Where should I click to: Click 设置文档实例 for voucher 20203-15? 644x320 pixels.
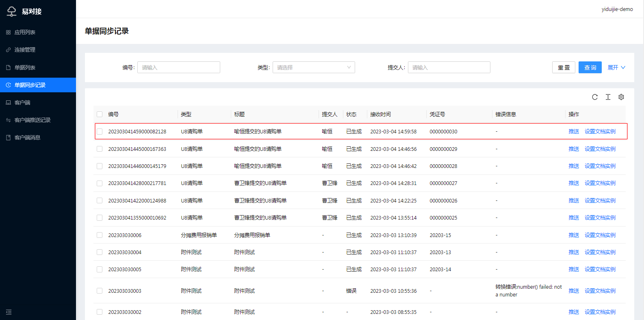pos(600,235)
